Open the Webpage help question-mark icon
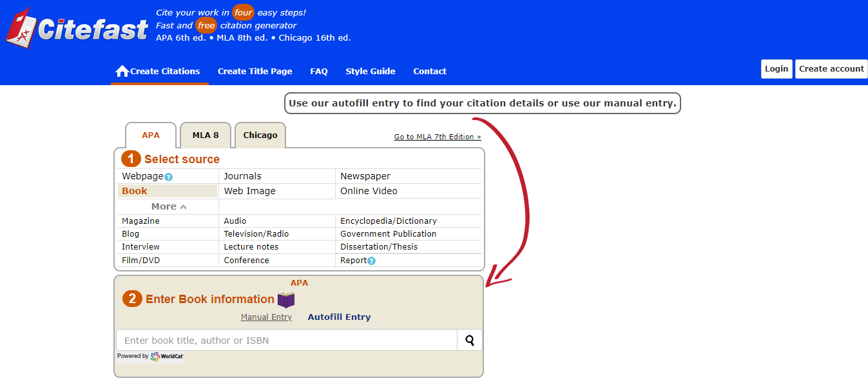This screenshot has height=385, width=868. pos(168,177)
